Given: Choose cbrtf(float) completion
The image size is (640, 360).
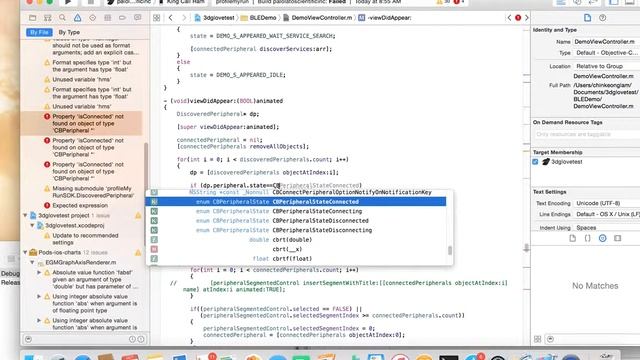Looking at the screenshot, I should (296, 259).
